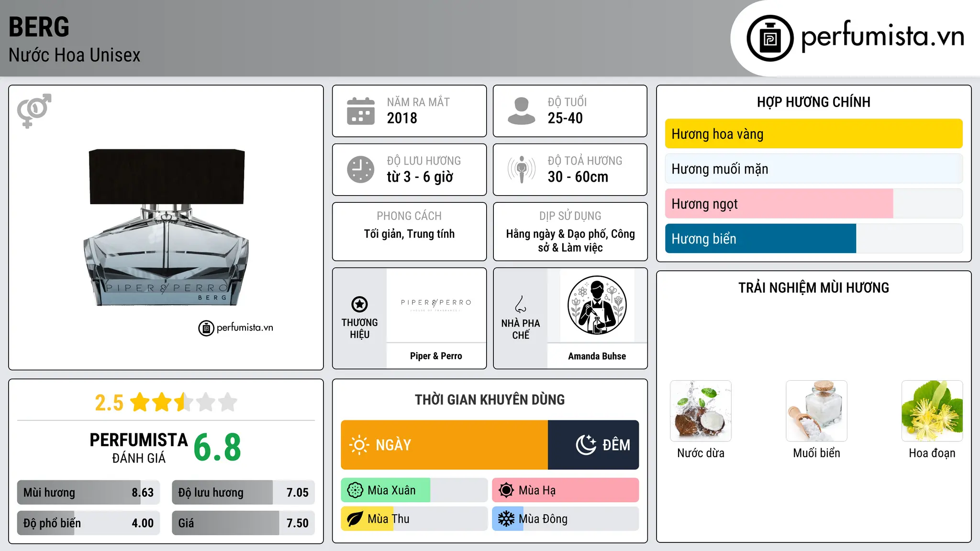Click the Mùa Thu label
Screen dimensions: 980x551
[389, 519]
